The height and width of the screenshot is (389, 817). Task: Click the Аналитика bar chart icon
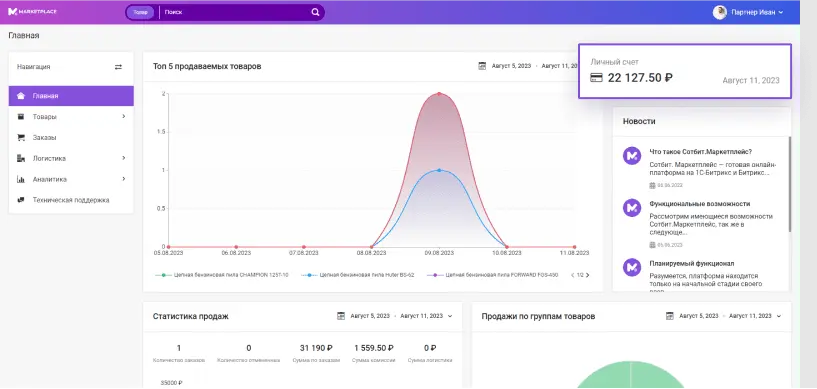pyautogui.click(x=21, y=179)
